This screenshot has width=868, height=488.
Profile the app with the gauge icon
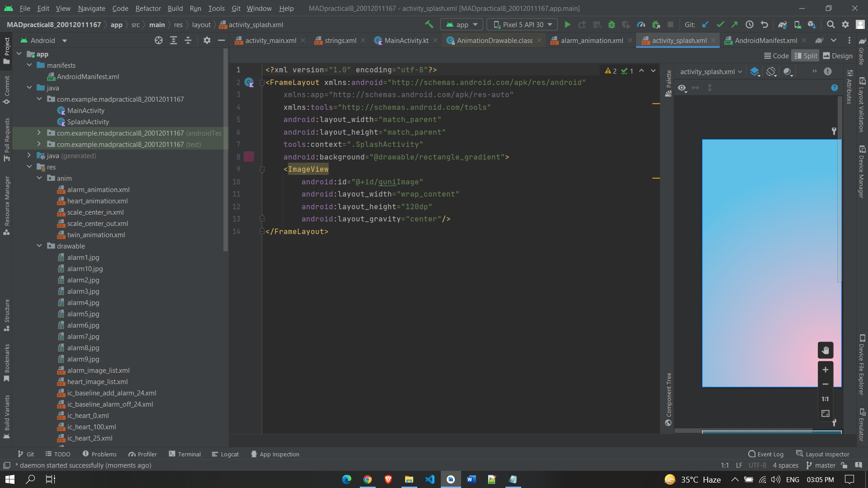(x=641, y=24)
